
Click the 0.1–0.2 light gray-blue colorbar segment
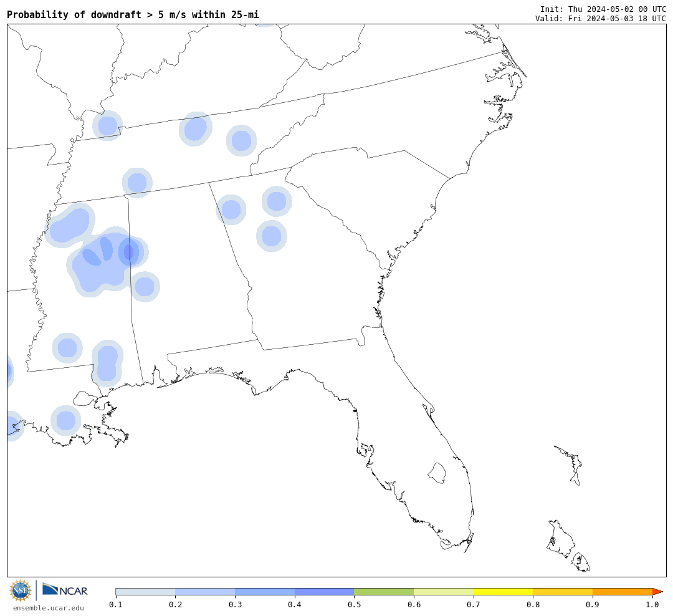tap(145, 592)
